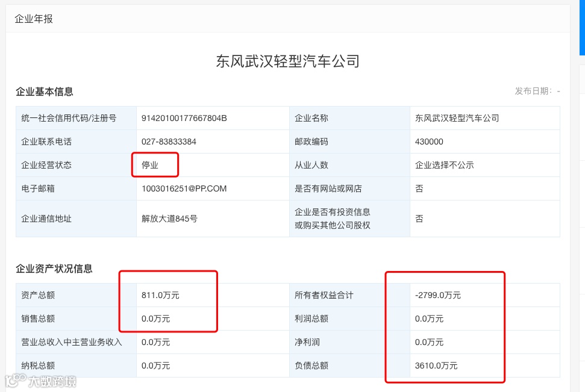
Task: Click the 统一社会信用代码/注册号 label cell
Action: (x=76, y=118)
